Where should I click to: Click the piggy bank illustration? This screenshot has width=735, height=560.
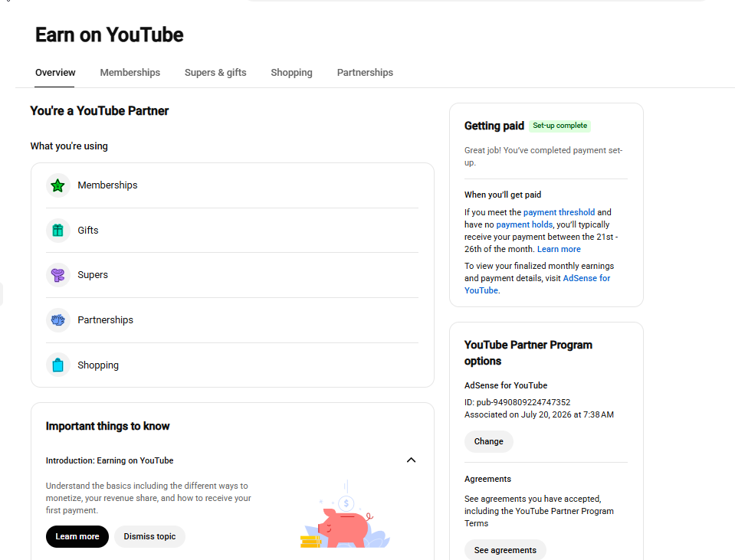[x=345, y=515]
